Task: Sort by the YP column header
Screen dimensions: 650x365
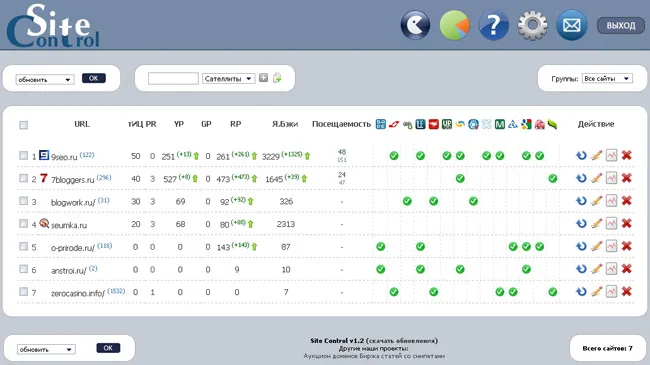Action: click(x=179, y=124)
